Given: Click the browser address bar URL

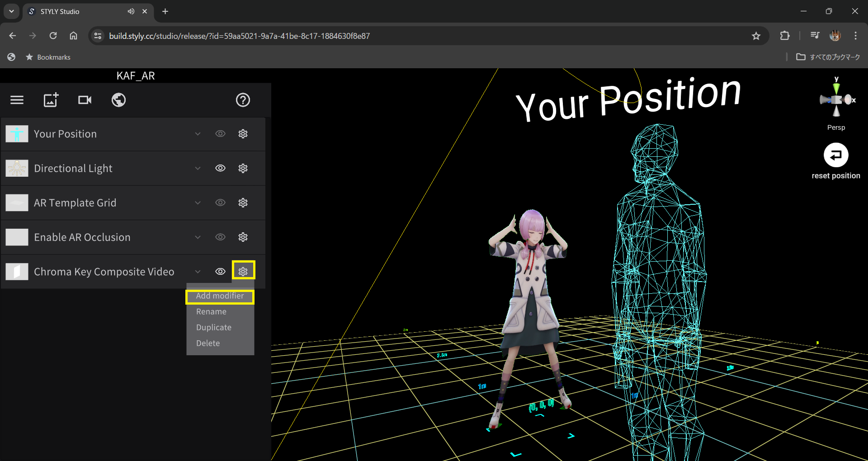Looking at the screenshot, I should click(239, 36).
